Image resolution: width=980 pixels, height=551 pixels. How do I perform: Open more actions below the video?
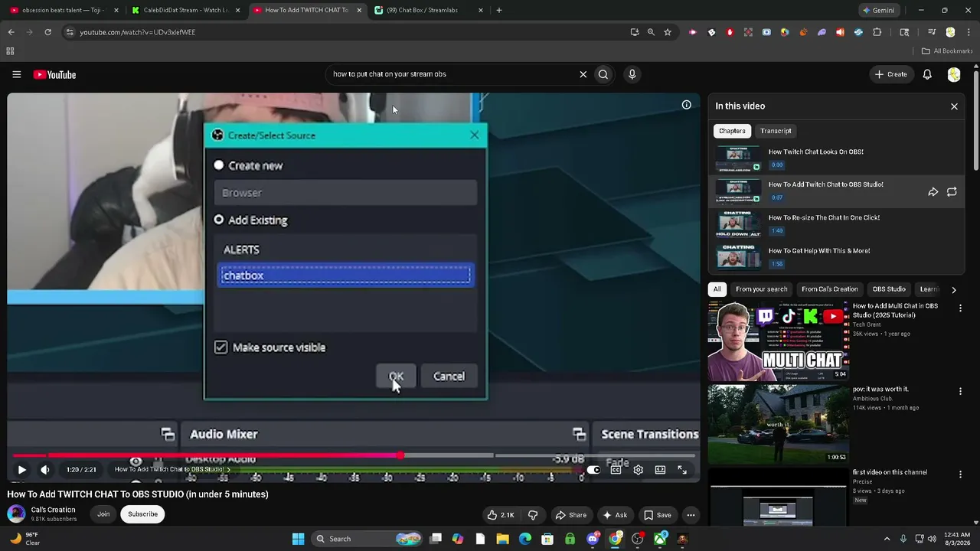point(691,515)
